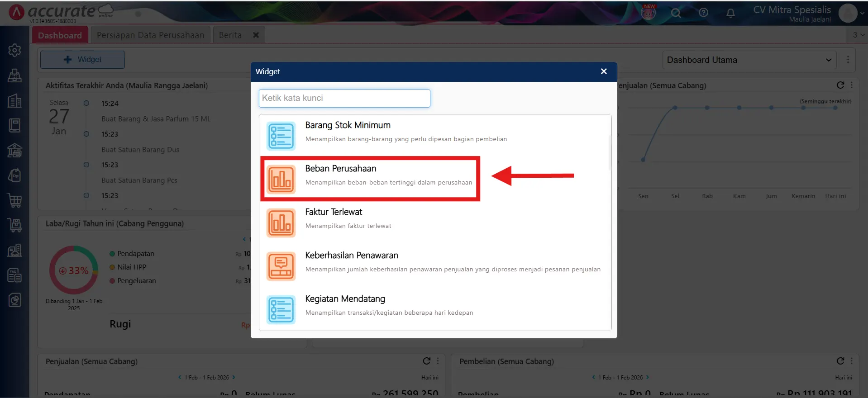This screenshot has width=868, height=398.
Task: Click the orange Nilai HPP legend dot
Action: click(112, 267)
